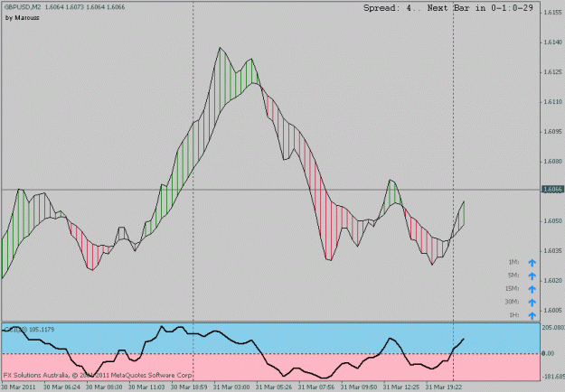Click the -181.685 CCI scale minimum

coord(552,377)
